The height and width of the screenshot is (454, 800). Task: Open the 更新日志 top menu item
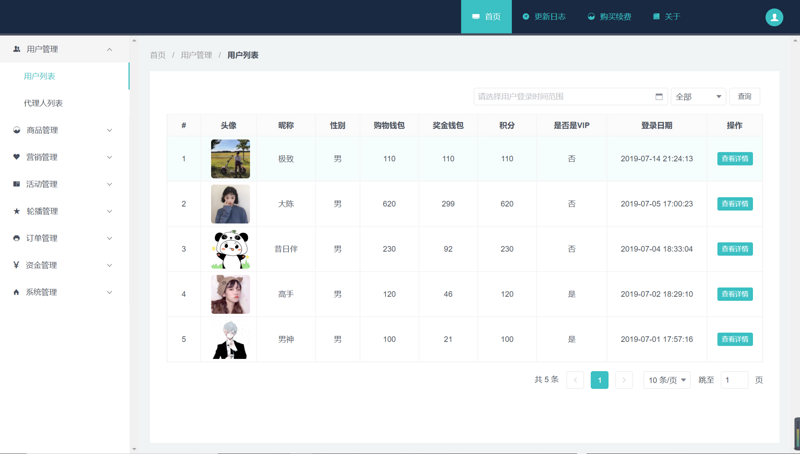[544, 17]
